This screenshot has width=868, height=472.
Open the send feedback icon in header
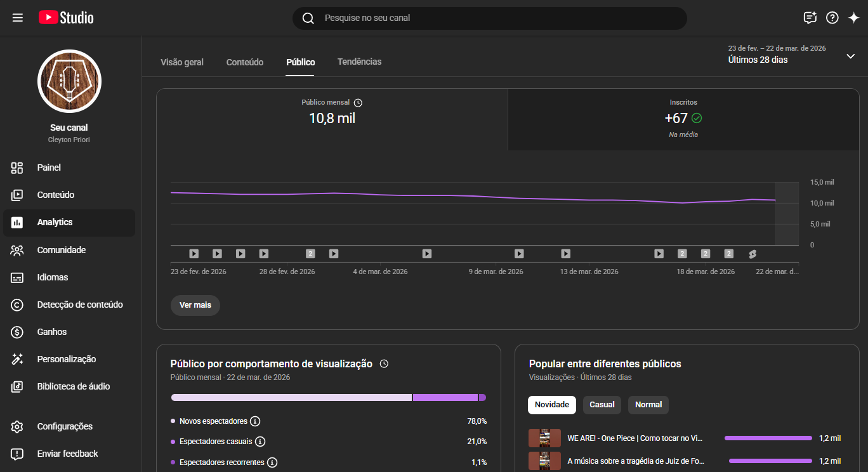810,18
